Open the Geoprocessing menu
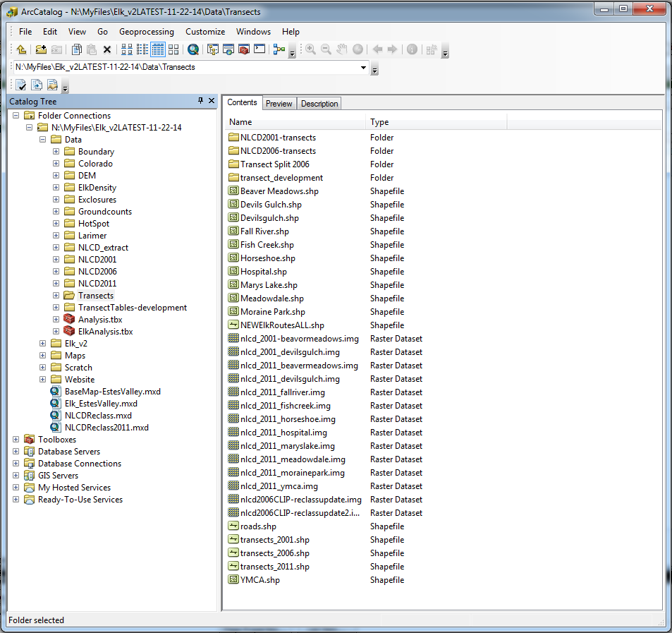Image resolution: width=672 pixels, height=633 pixels. (x=146, y=32)
